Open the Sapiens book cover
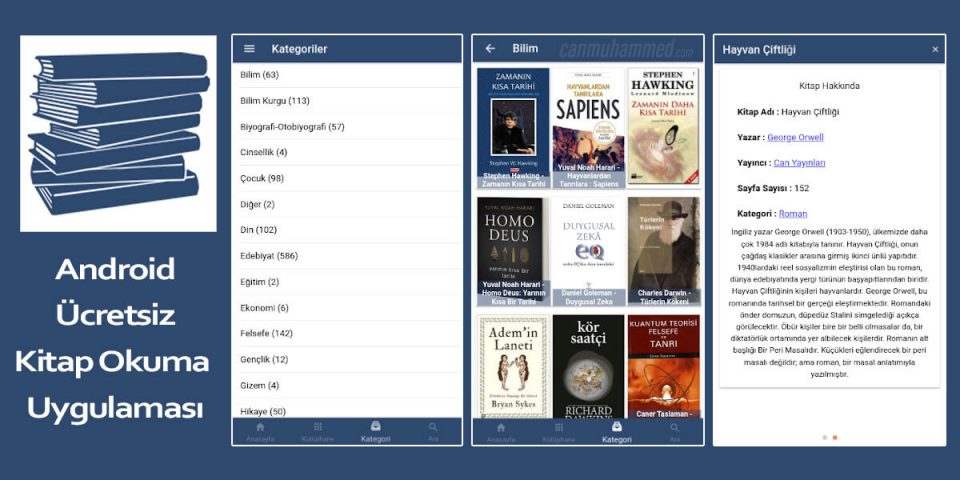This screenshot has width=960, height=480. tap(588, 128)
